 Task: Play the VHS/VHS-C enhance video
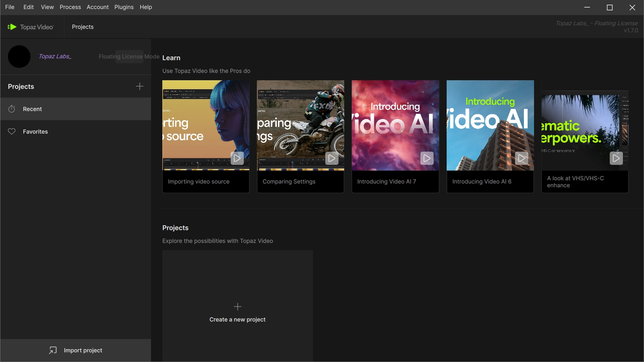[616, 158]
